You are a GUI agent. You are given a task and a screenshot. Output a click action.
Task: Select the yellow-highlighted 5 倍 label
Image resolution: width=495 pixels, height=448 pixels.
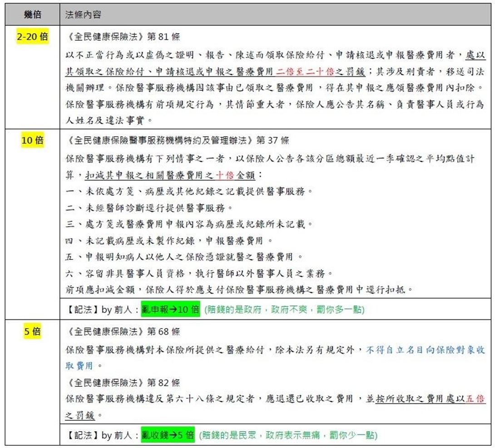[32, 332]
